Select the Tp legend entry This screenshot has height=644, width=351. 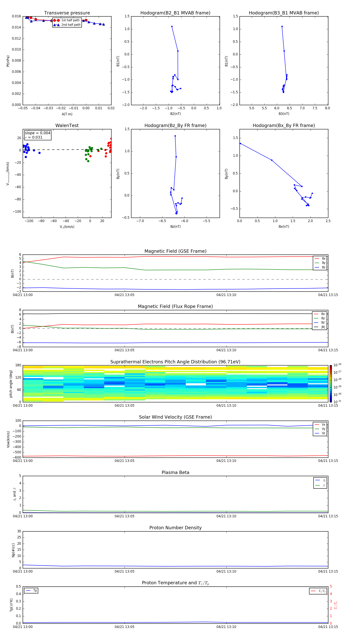tap(31, 591)
